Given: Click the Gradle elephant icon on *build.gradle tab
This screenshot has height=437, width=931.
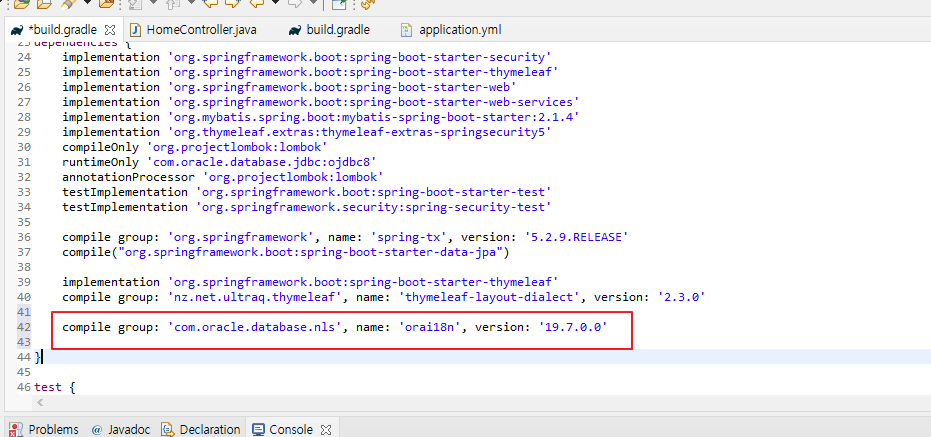Looking at the screenshot, I should 17,30.
